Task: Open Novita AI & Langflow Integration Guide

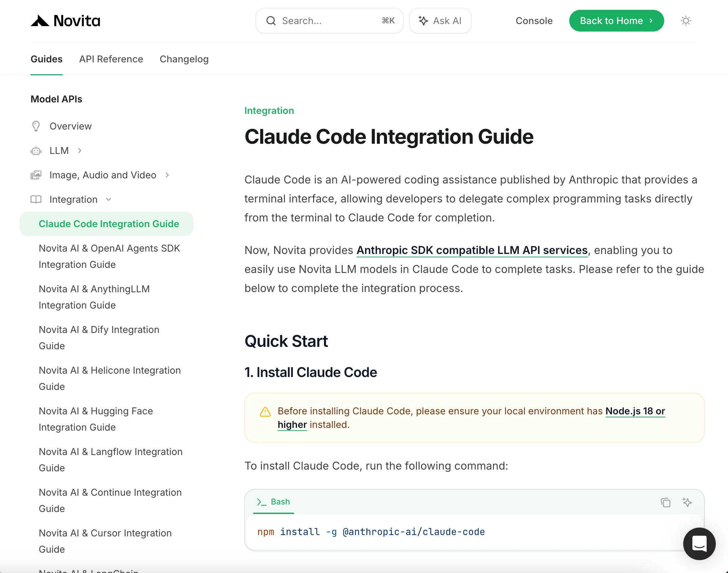Action: (x=111, y=460)
